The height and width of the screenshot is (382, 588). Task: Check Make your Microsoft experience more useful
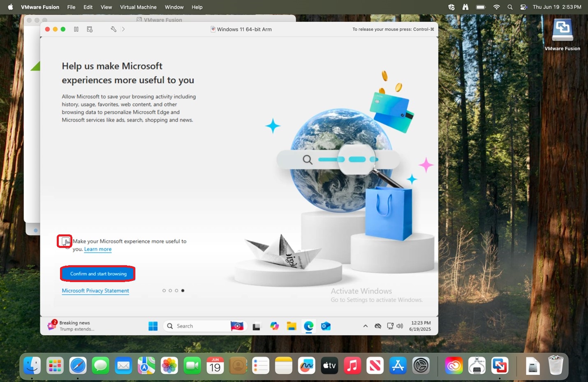pyautogui.click(x=65, y=241)
